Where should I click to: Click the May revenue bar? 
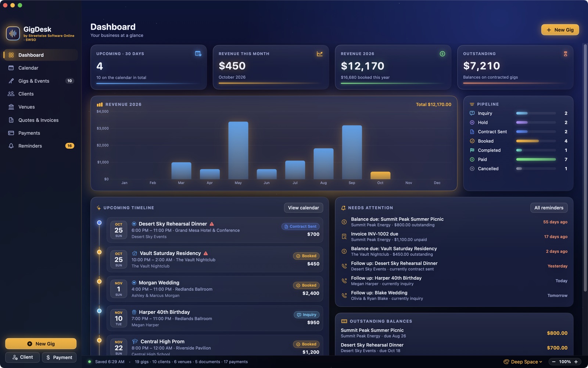tap(238, 151)
